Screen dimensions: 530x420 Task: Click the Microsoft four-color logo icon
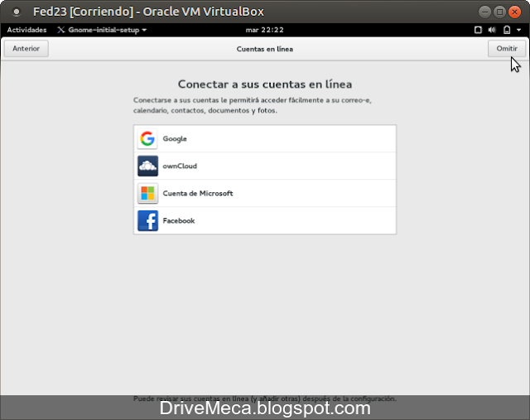pos(147,193)
